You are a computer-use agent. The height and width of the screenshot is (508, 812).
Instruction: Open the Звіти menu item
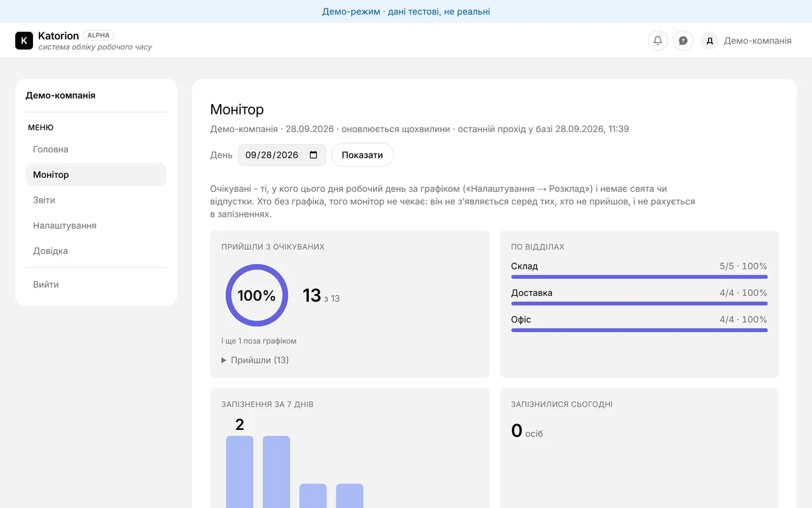[x=96, y=200]
